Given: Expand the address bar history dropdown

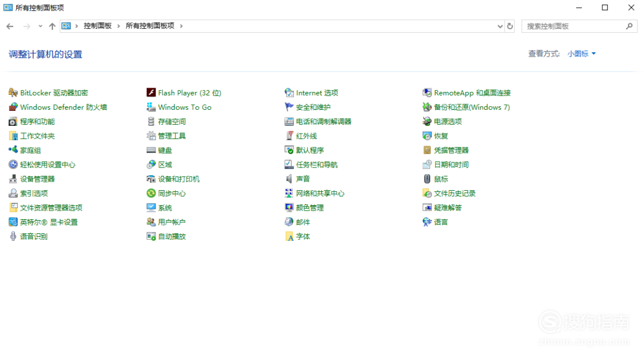Looking at the screenshot, I should 500,26.
